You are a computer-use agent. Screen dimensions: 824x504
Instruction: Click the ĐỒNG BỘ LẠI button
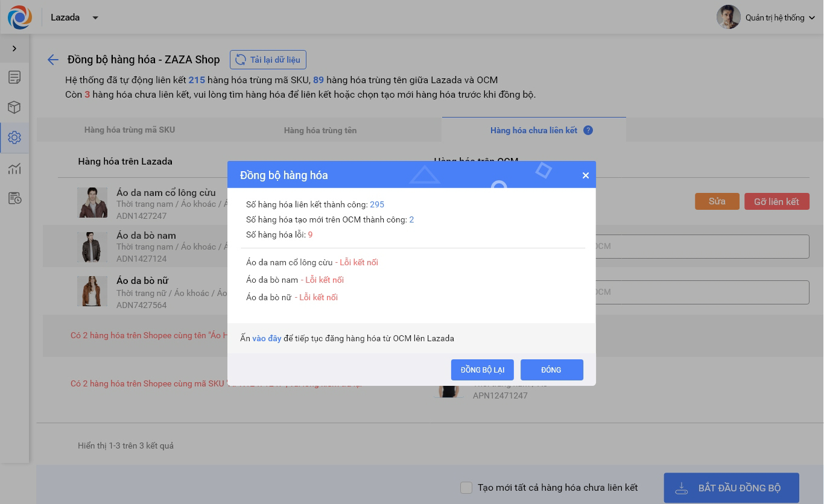click(x=482, y=370)
